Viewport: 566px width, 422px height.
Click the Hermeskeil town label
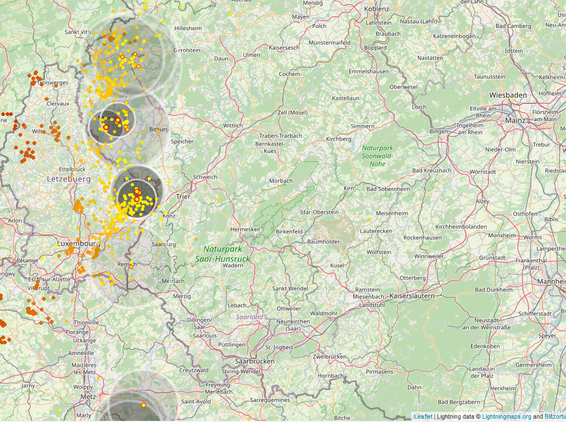(x=245, y=229)
